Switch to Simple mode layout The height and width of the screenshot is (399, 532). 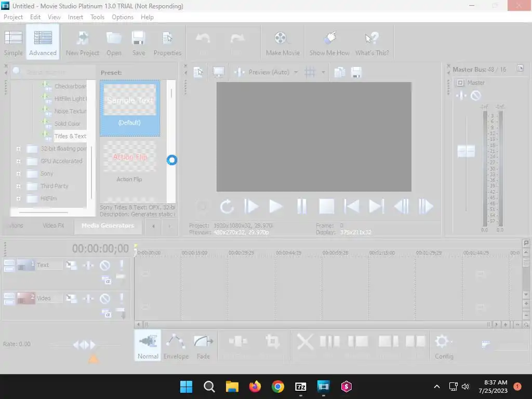pos(14,43)
